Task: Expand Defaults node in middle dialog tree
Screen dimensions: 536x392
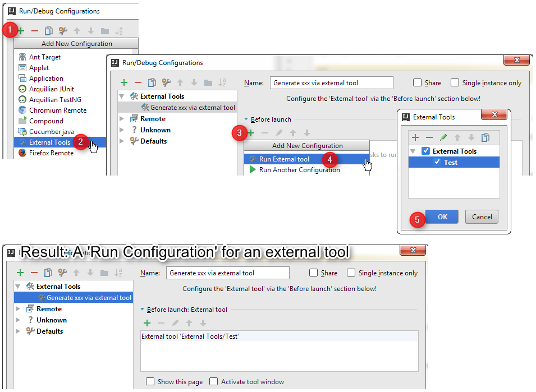Action: [122, 141]
